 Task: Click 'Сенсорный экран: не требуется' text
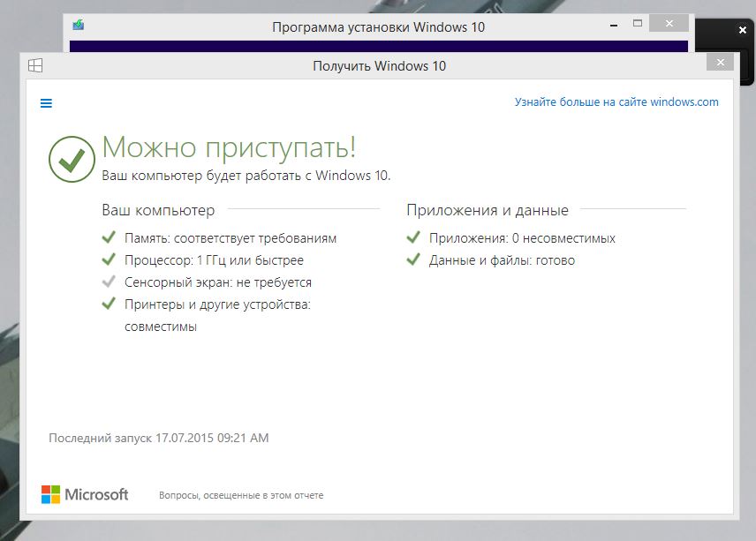click(x=218, y=282)
